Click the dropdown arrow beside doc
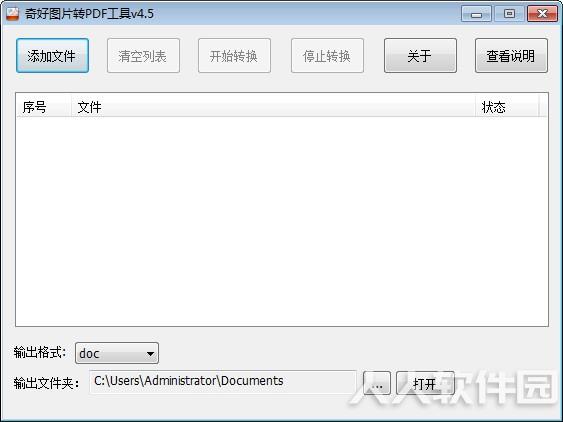Image resolution: width=563 pixels, height=422 pixels. (150, 353)
